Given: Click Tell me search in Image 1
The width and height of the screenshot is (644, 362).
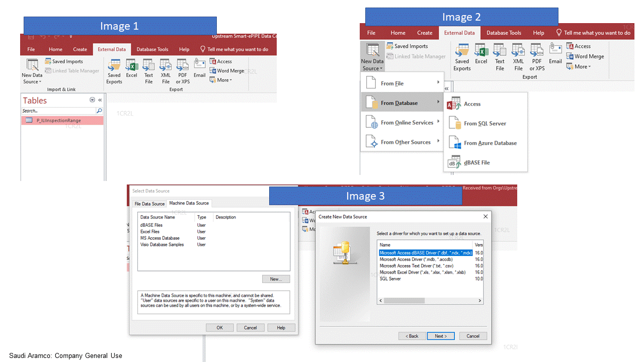Looking at the screenshot, I should click(234, 49).
